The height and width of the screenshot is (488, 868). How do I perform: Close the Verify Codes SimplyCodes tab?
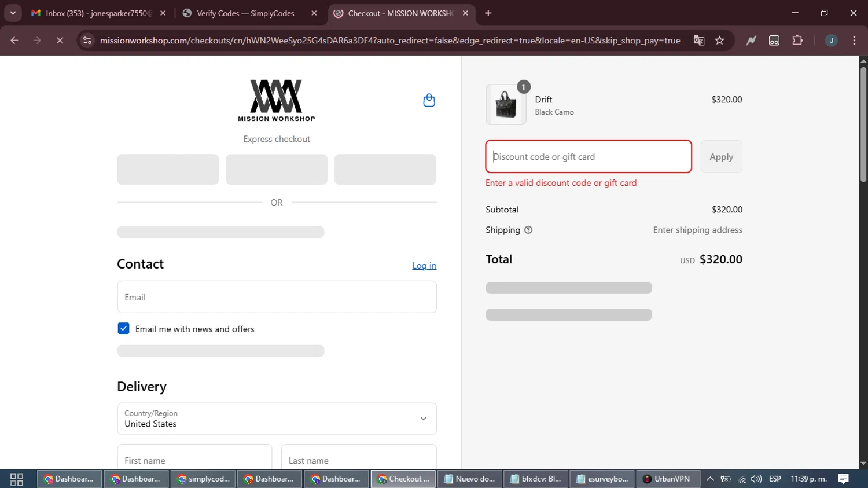(x=314, y=13)
